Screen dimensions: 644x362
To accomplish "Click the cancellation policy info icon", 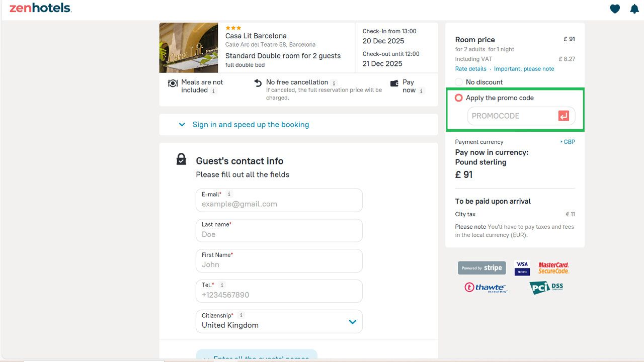I will point(334,82).
